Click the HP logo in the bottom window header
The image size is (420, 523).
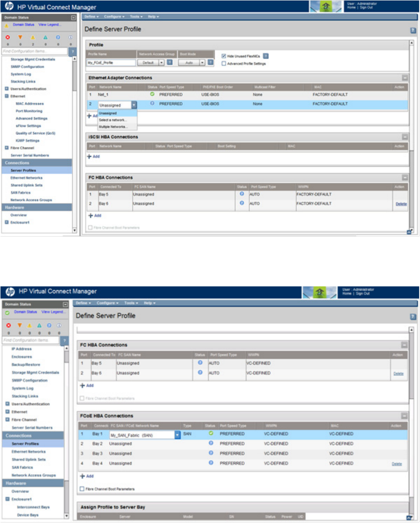coord(10,292)
